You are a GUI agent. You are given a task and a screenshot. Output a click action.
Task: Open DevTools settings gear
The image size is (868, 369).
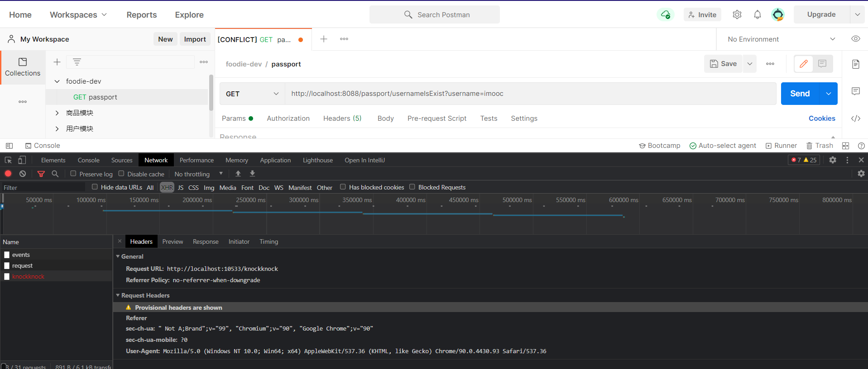click(833, 160)
